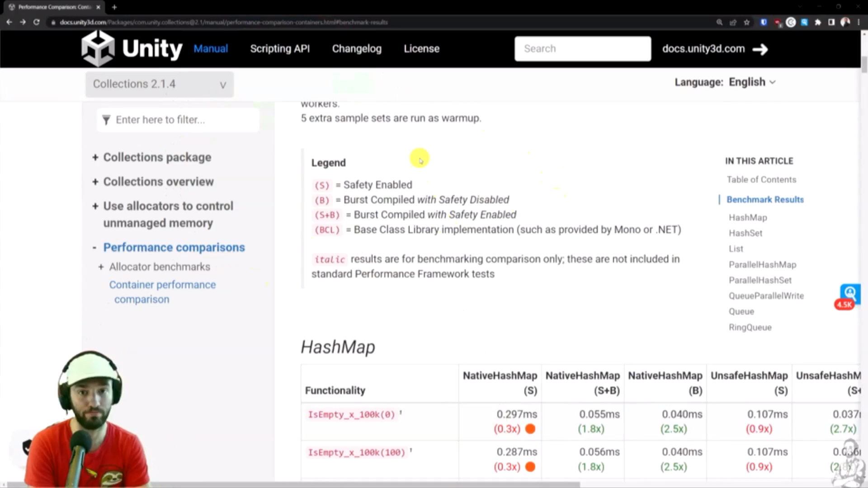Go to ParallelHashMap section link

(x=762, y=265)
